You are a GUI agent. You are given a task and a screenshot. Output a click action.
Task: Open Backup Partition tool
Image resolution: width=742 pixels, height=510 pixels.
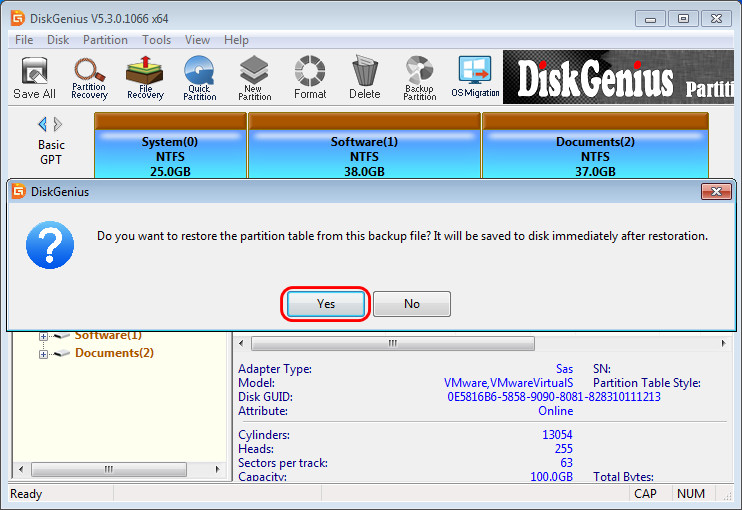pyautogui.click(x=419, y=78)
